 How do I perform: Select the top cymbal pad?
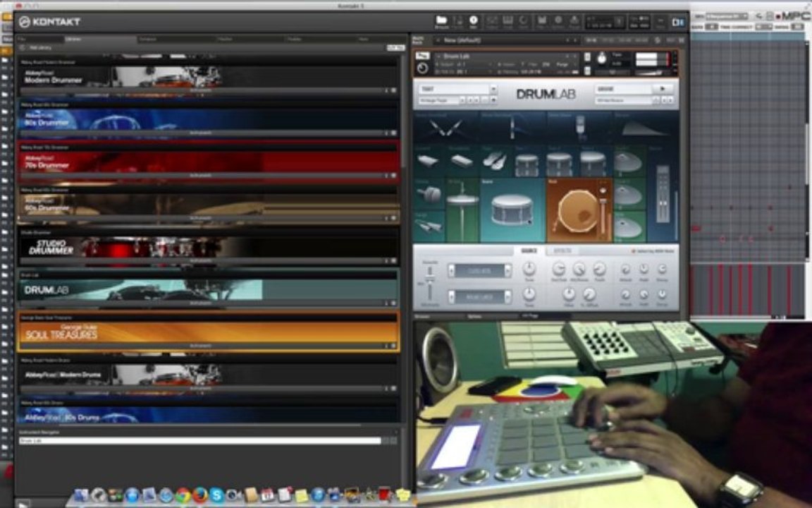[629, 162]
